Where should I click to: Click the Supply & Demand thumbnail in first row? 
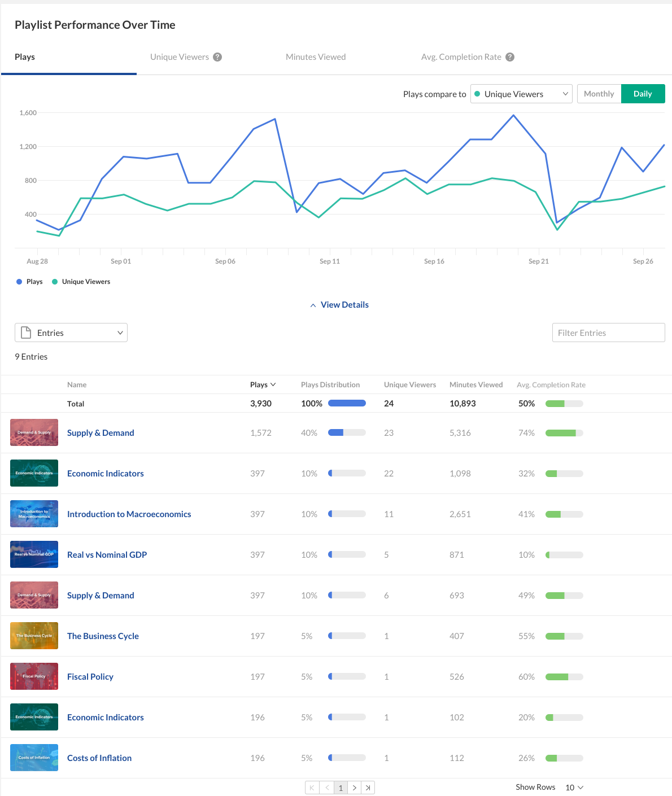(x=34, y=432)
